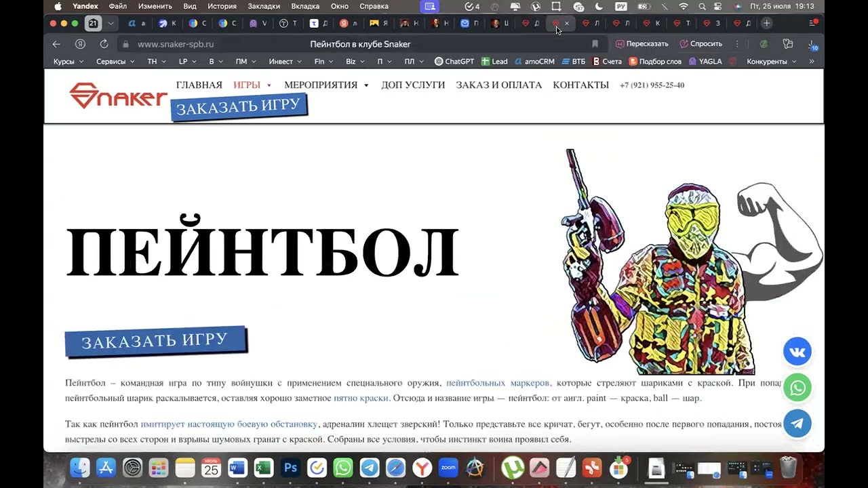Bookmark the page with the bookmark icon

click(595, 44)
